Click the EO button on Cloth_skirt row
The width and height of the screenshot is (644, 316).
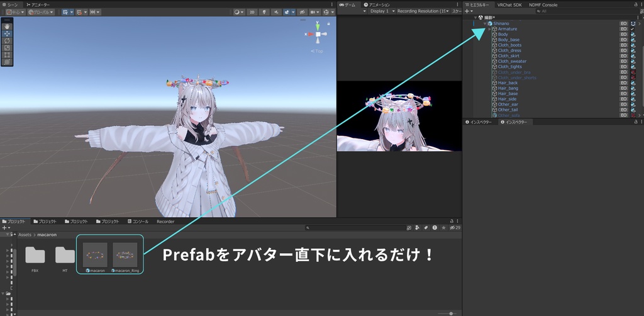click(623, 56)
